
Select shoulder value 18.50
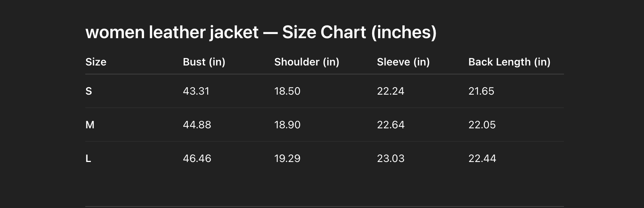point(287,91)
